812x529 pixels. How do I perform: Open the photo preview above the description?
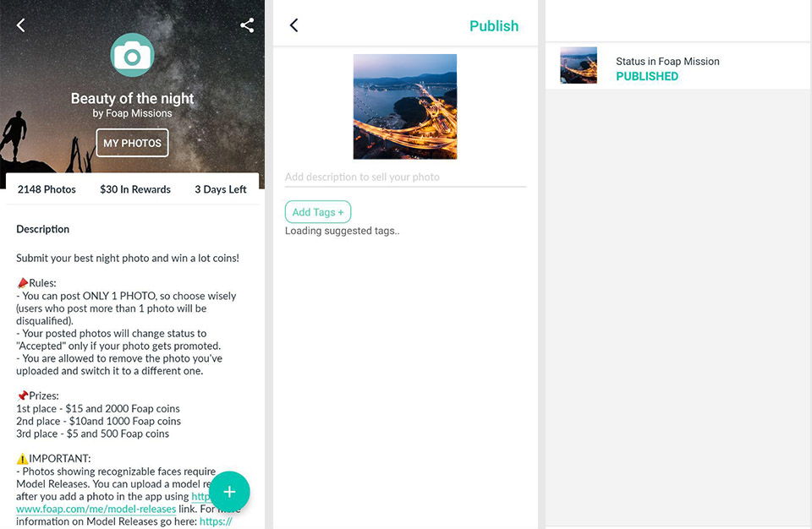404,106
